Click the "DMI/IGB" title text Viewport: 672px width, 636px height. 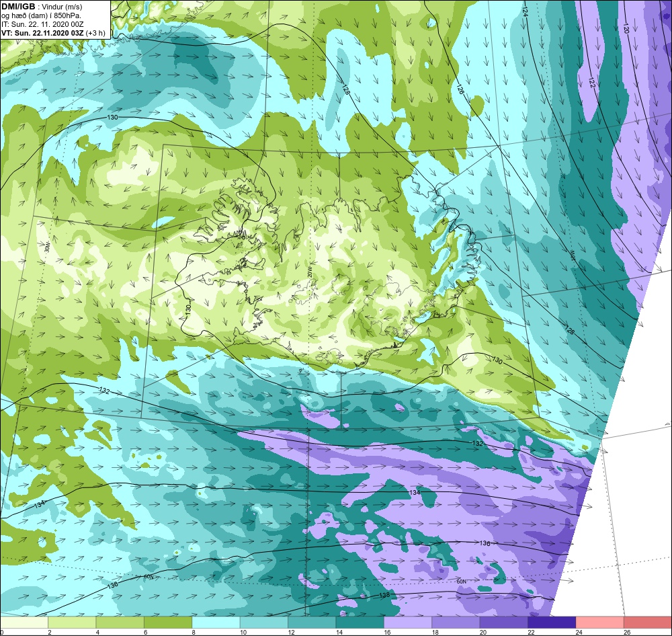click(x=18, y=7)
